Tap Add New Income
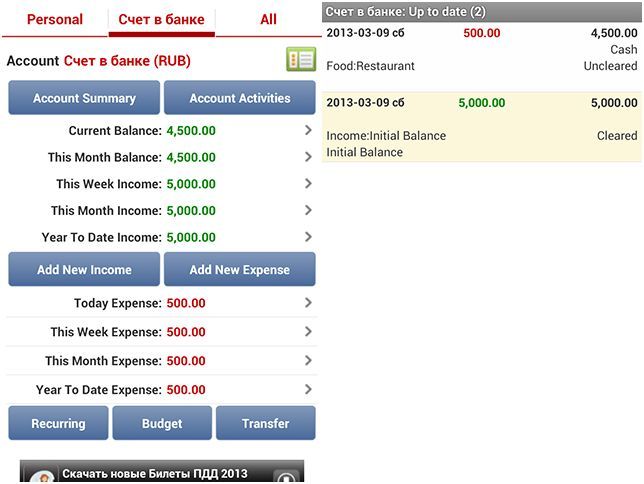The height and width of the screenshot is (484, 644). click(84, 270)
